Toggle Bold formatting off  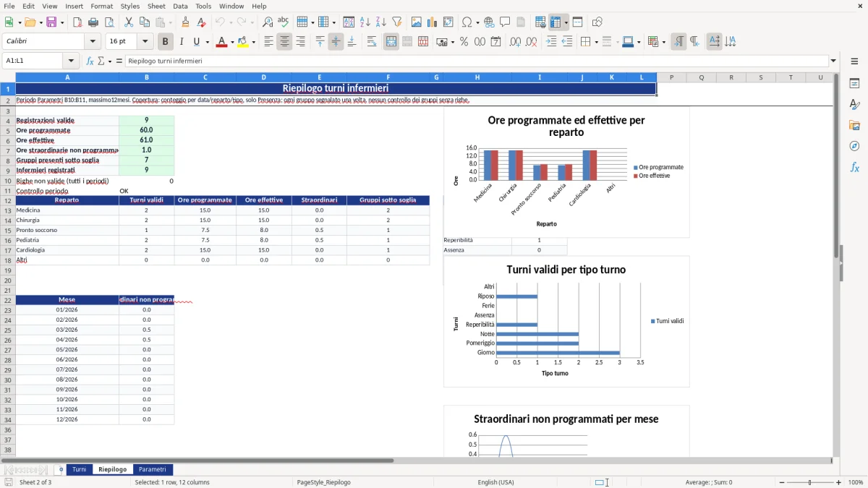(x=166, y=42)
